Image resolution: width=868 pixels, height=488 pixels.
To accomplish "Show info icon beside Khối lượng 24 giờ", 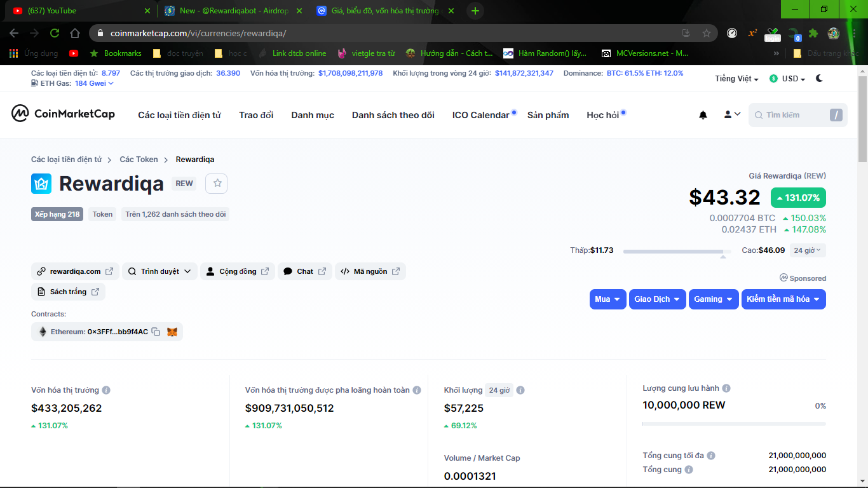I will pyautogui.click(x=520, y=390).
